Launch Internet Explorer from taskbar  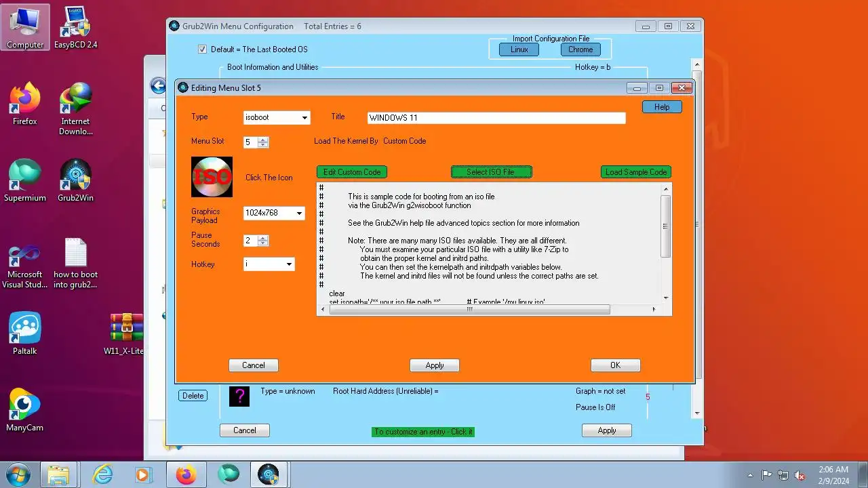(102, 474)
